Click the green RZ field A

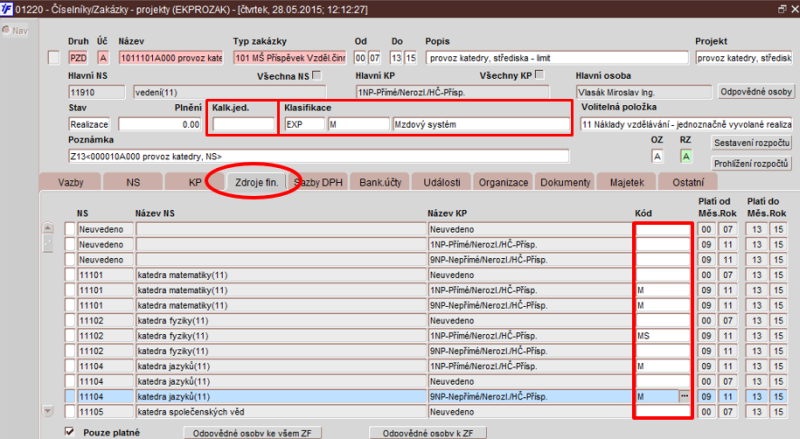point(686,156)
